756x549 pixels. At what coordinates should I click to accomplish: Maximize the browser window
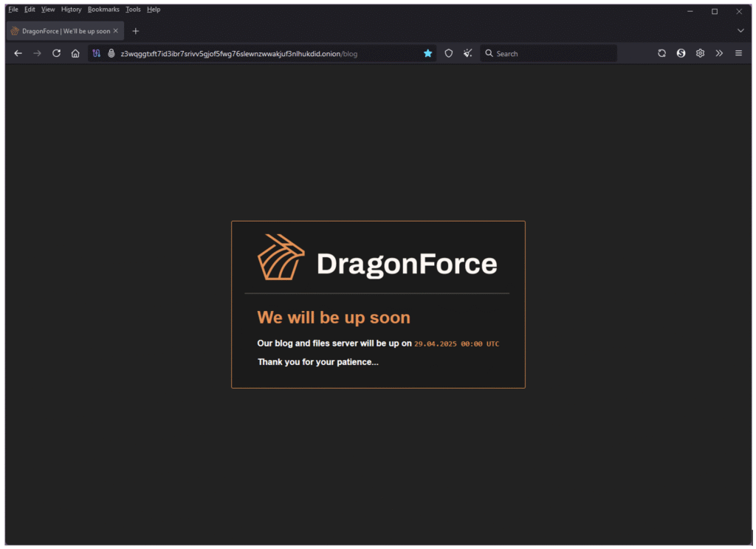(x=715, y=11)
